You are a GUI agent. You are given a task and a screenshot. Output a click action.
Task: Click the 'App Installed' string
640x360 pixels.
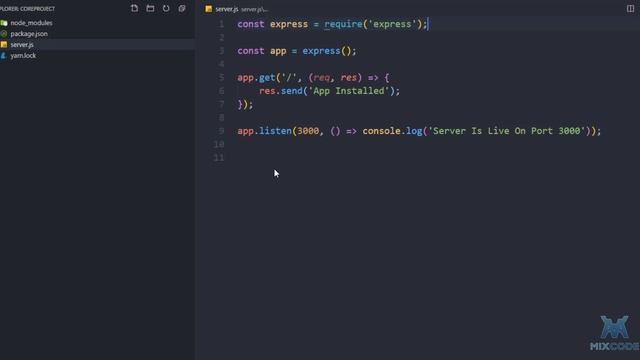point(349,91)
